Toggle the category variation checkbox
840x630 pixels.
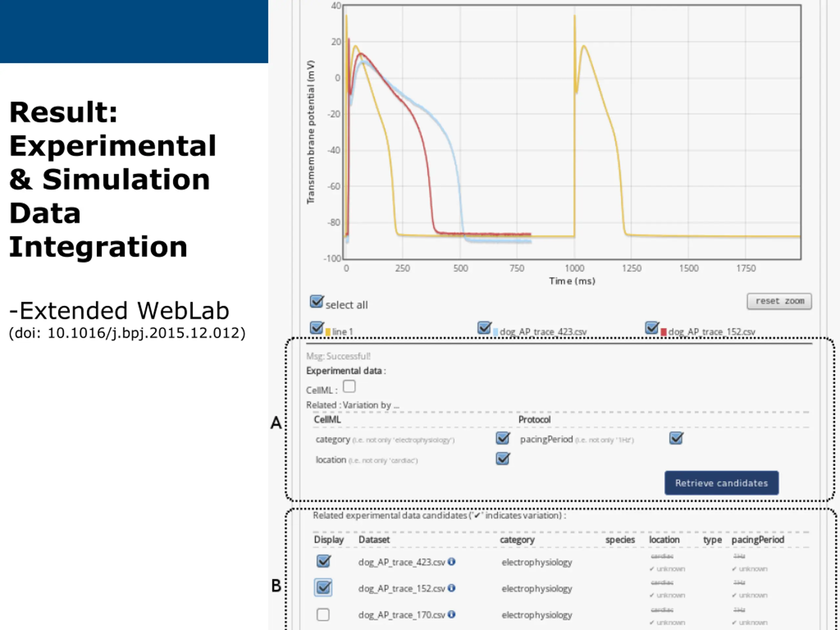pyautogui.click(x=503, y=438)
